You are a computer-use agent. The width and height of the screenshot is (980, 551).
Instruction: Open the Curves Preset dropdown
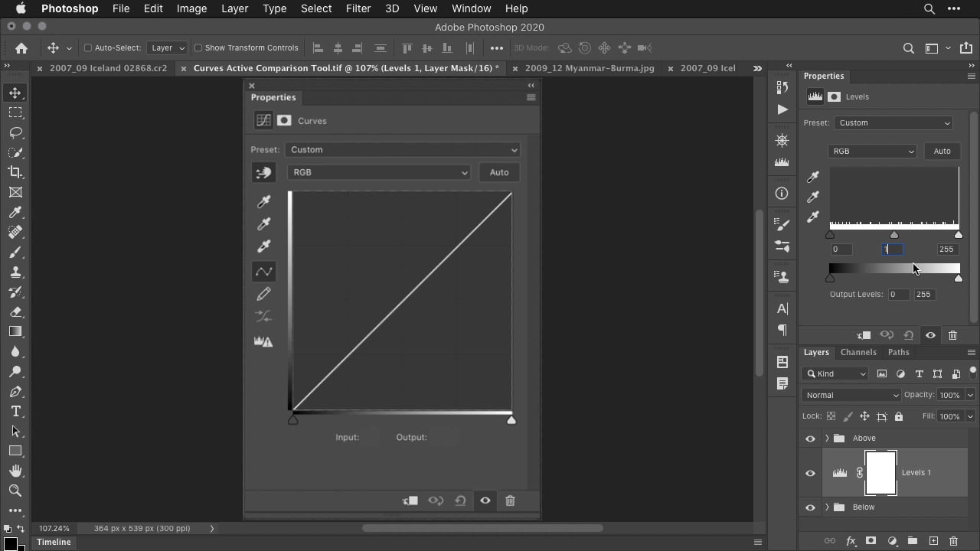click(x=403, y=150)
